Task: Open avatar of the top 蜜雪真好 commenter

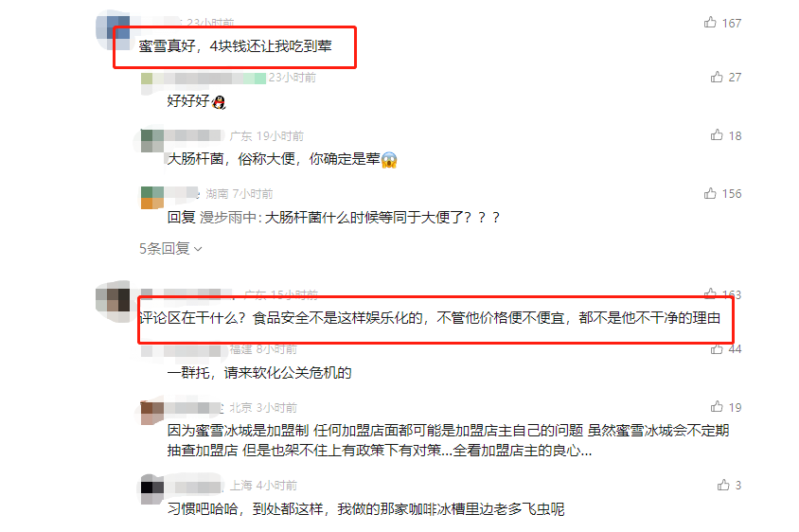Action: 113,29
